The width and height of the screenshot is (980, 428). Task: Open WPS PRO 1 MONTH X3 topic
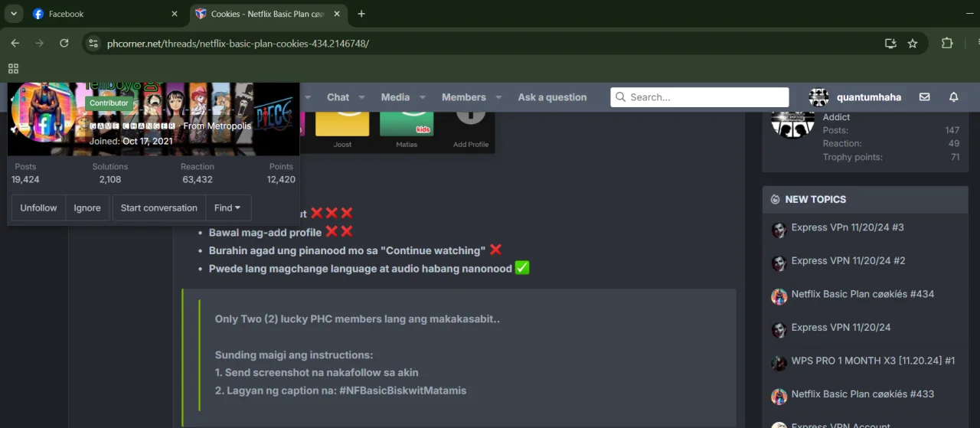[x=873, y=361]
